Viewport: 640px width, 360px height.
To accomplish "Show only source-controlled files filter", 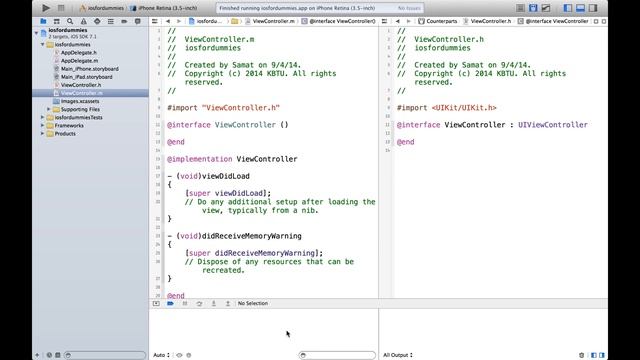I will tap(58, 355).
